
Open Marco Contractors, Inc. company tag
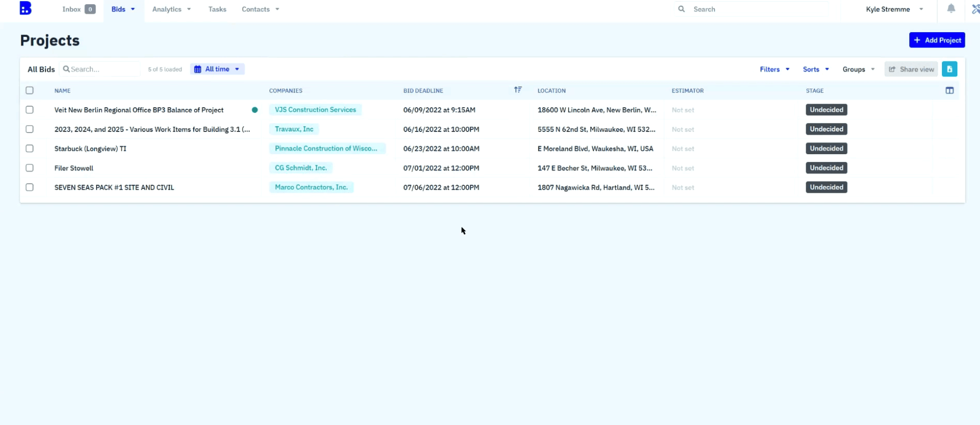click(311, 187)
